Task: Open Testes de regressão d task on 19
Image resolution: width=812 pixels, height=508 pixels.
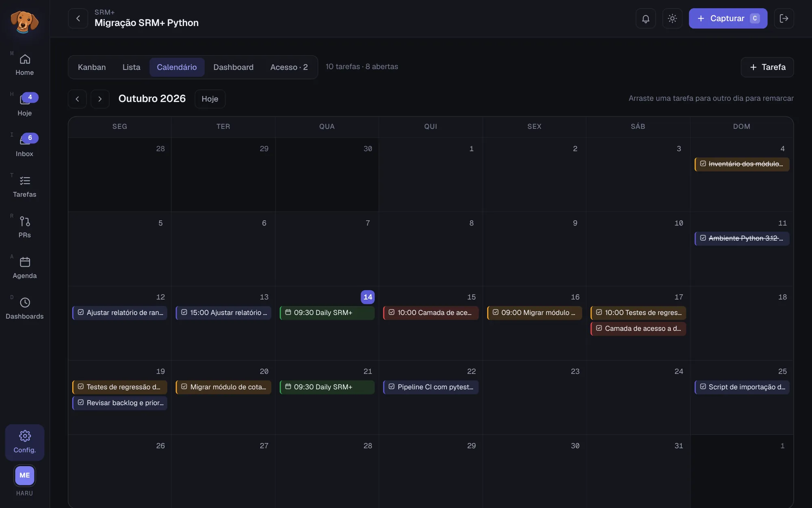Action: click(x=120, y=387)
